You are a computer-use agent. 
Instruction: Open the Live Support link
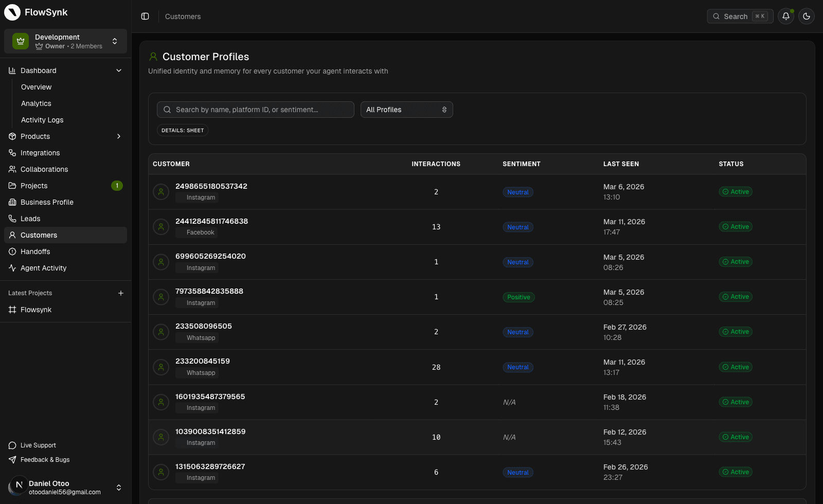pyautogui.click(x=38, y=445)
